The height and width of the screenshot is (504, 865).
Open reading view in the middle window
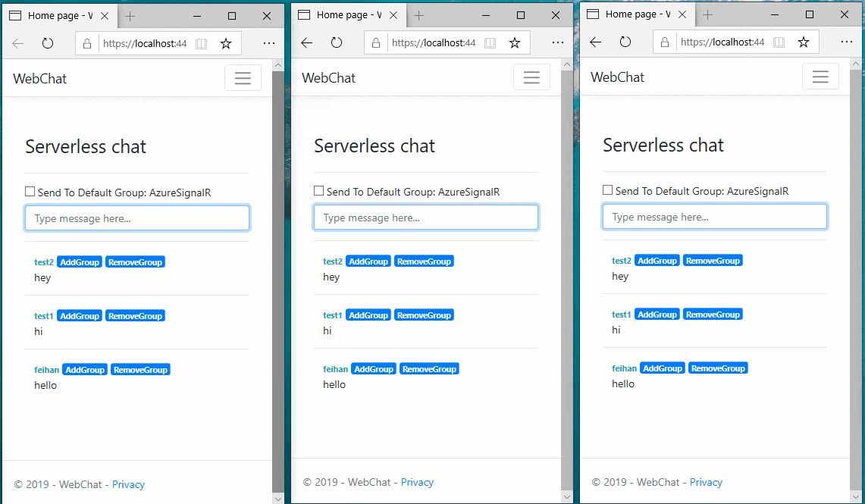point(490,43)
